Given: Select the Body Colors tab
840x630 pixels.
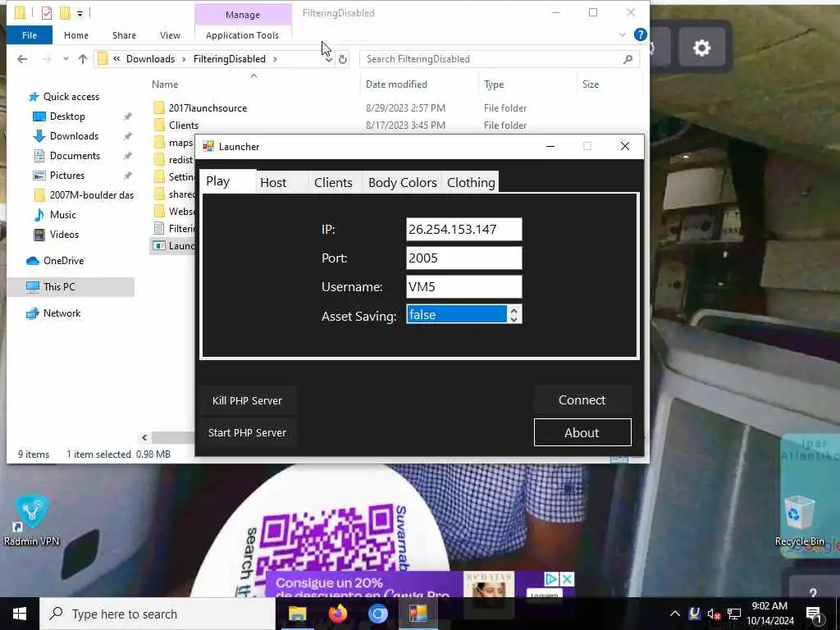Looking at the screenshot, I should [x=402, y=182].
